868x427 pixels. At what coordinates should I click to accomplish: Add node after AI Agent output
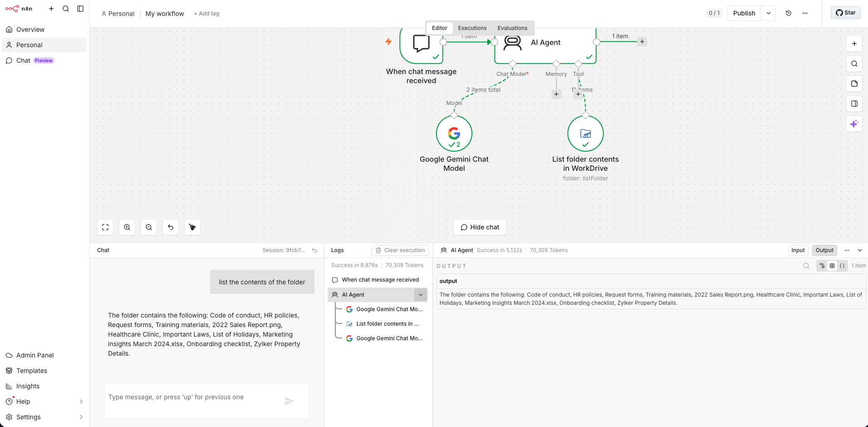[642, 42]
